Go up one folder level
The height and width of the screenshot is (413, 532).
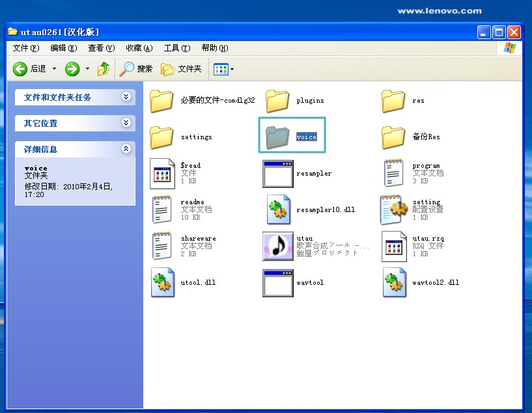[x=104, y=69]
